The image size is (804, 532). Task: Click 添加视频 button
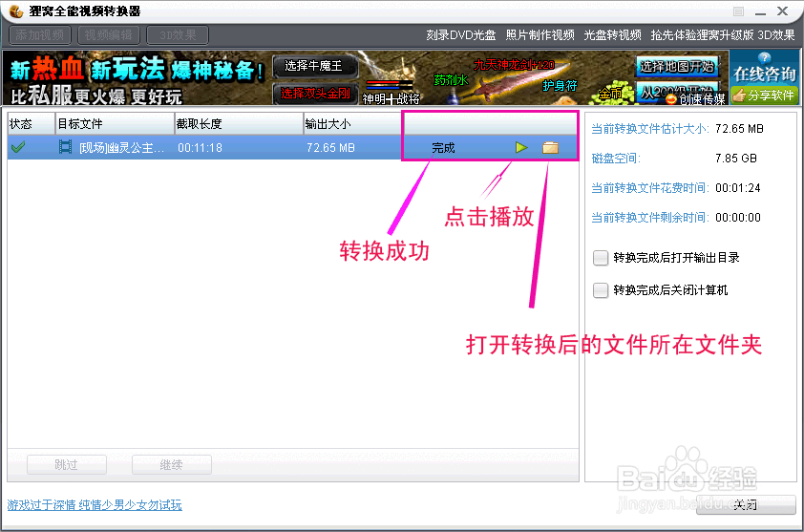tap(40, 35)
